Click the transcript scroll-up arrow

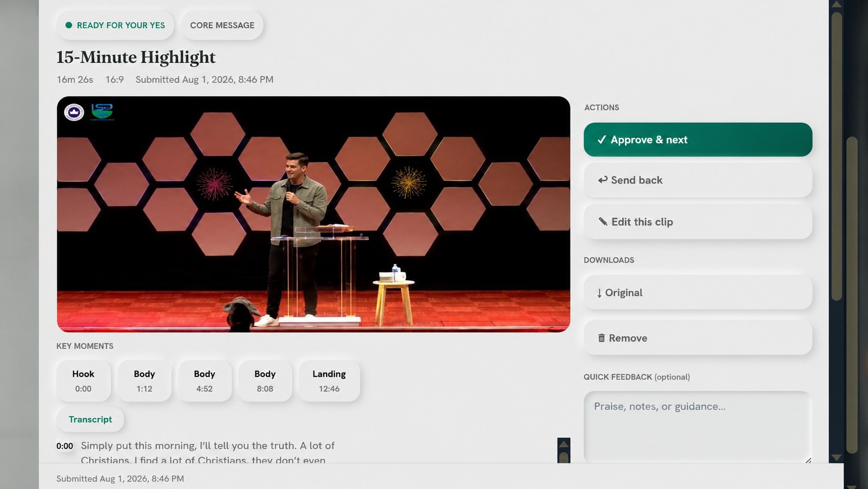pos(564,444)
